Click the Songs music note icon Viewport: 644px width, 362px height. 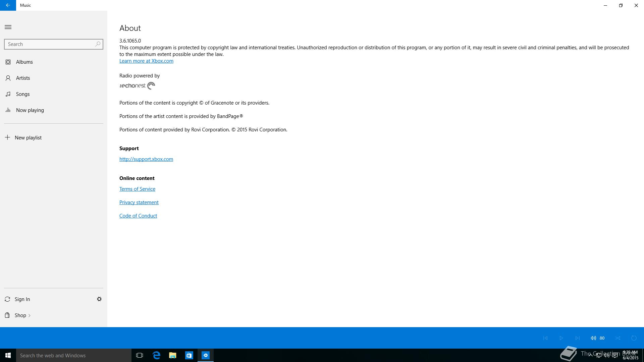[x=8, y=94]
